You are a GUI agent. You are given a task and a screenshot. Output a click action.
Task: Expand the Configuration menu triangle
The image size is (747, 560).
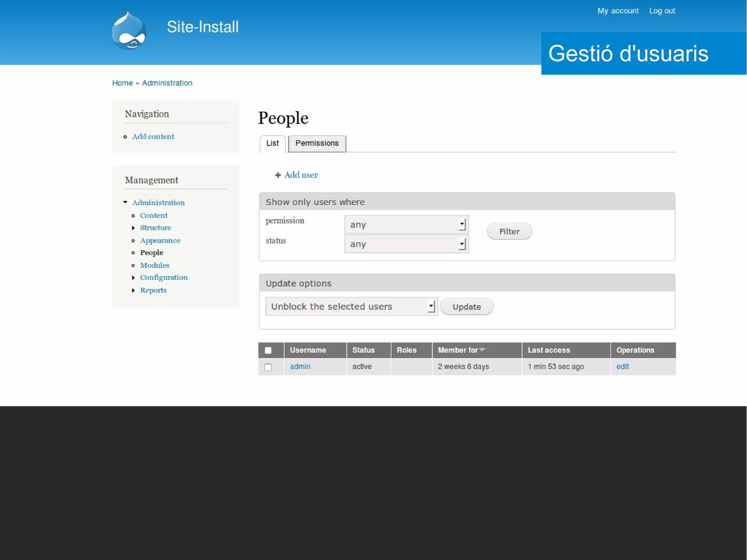coord(133,278)
